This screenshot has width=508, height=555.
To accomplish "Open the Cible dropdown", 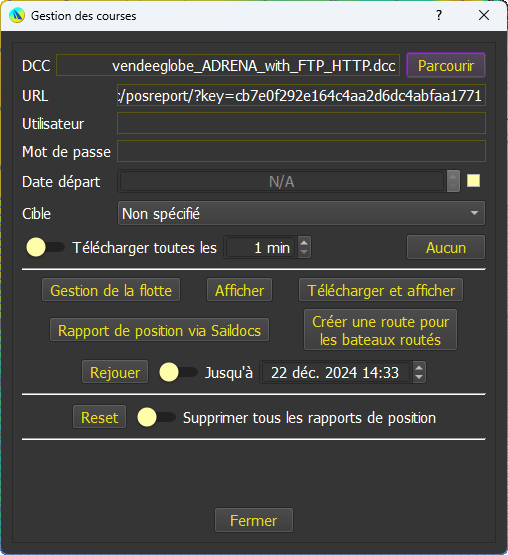I will [x=301, y=213].
